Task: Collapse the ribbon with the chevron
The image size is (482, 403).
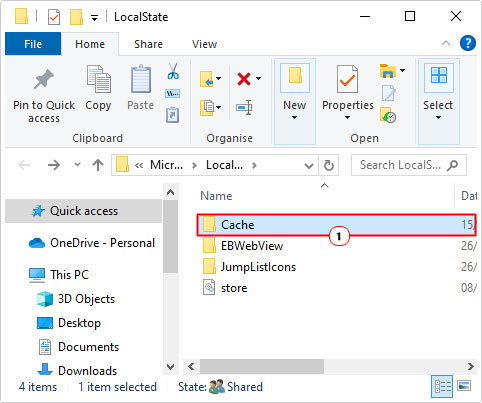Action: [x=446, y=43]
